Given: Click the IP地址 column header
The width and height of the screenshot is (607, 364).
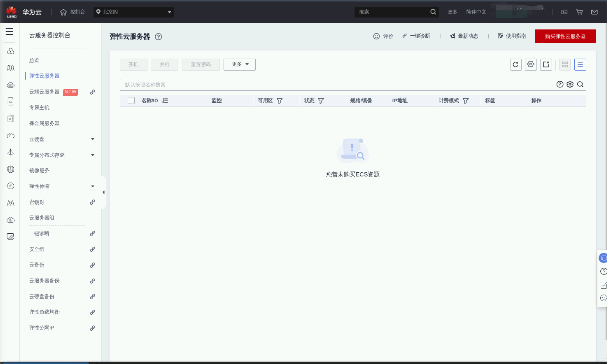Looking at the screenshot, I should [x=400, y=101].
